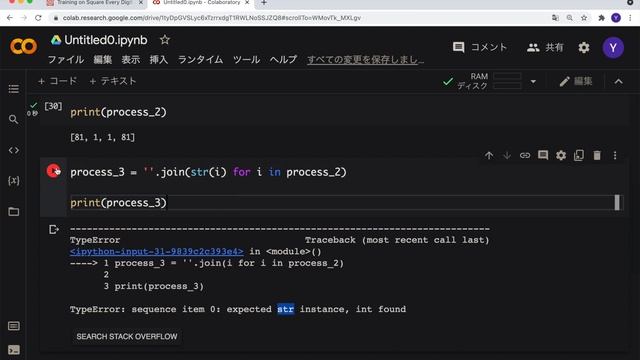The height and width of the screenshot is (360, 640).
Task: Open the 編集 editing mode dropdown
Action: [x=576, y=81]
